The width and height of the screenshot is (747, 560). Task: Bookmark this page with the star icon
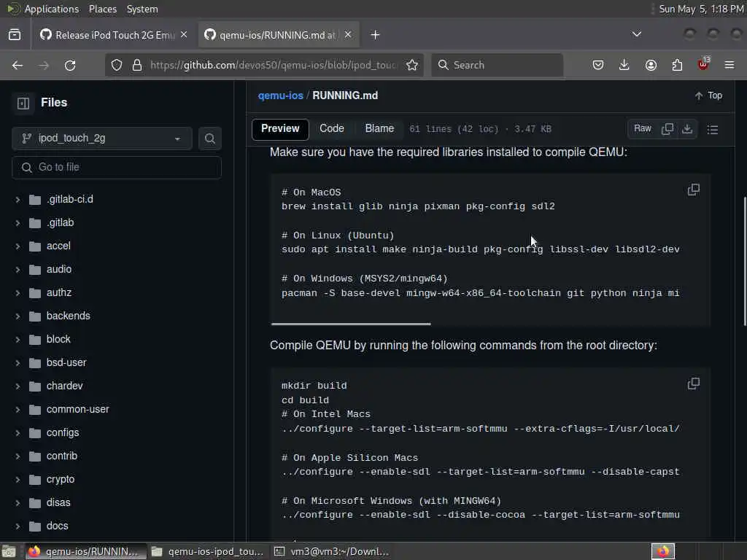pyautogui.click(x=412, y=65)
